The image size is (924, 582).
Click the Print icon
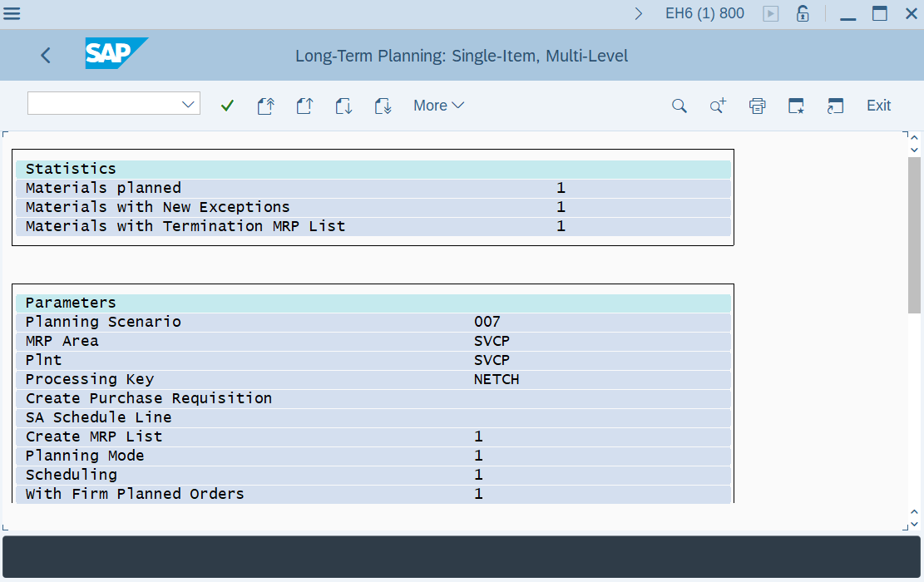click(757, 106)
